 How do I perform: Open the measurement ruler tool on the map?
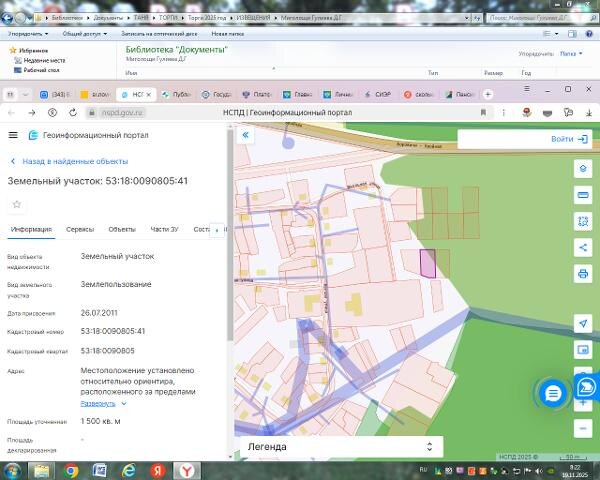pos(583,195)
